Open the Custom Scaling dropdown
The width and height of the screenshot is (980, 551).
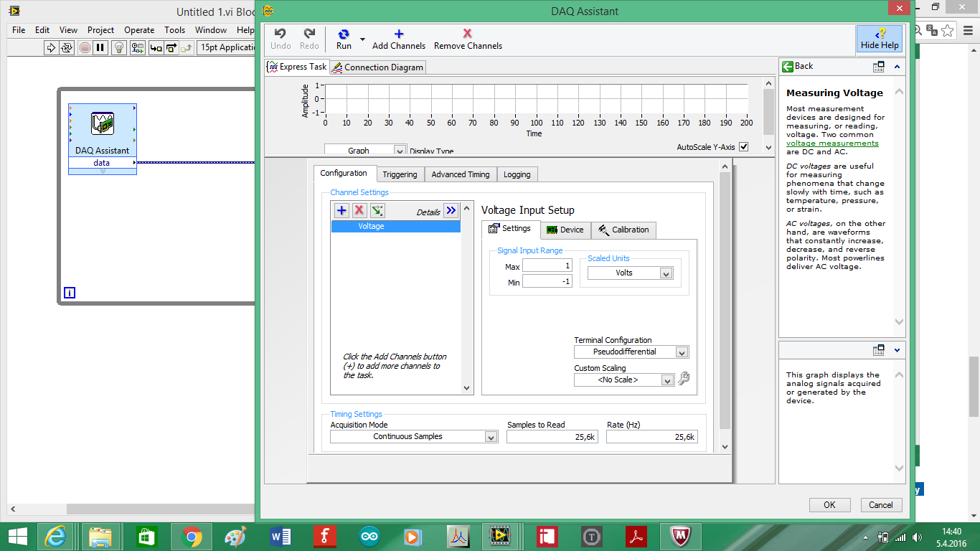coord(624,380)
